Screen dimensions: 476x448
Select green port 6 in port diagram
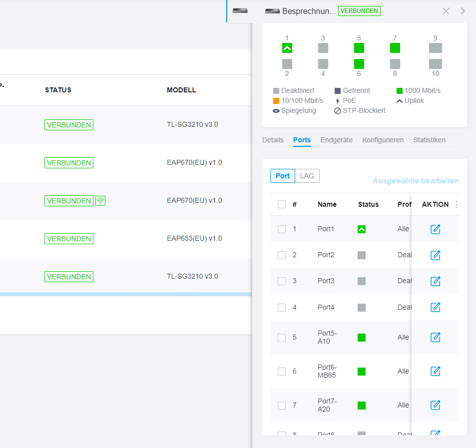[x=359, y=64]
